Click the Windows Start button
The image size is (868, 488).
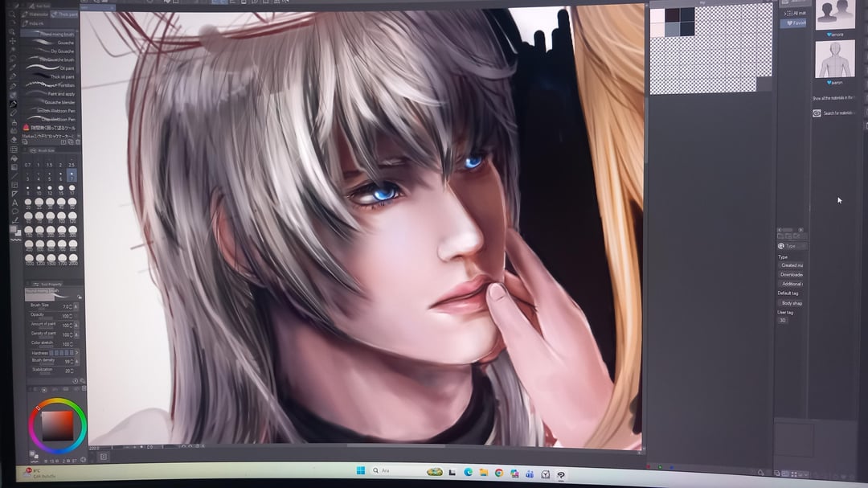360,470
